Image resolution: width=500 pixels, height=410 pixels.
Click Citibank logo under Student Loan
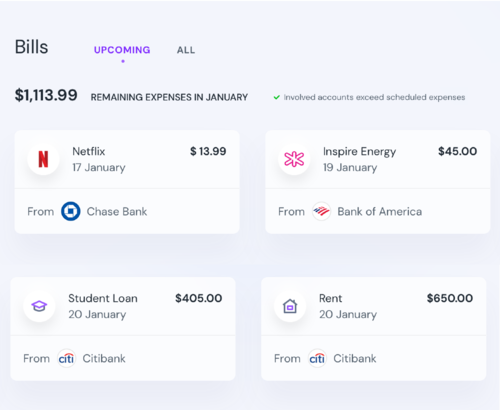pyautogui.click(x=66, y=358)
